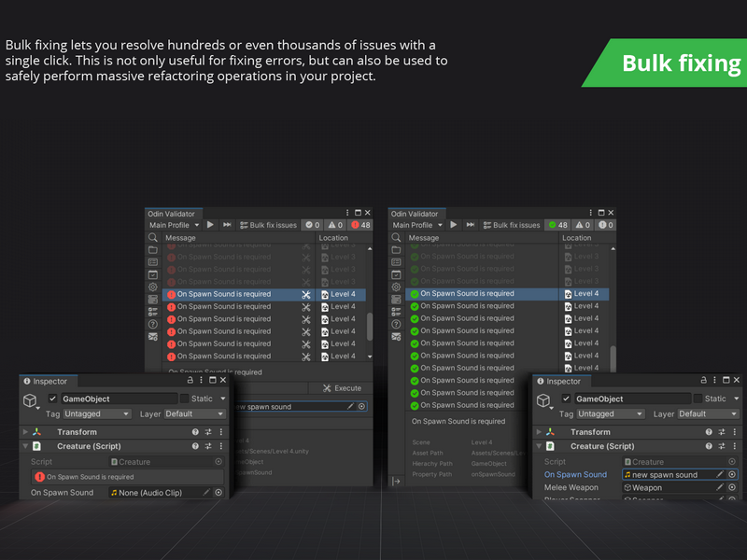Open Default layer dropdown in left Inspector
The height and width of the screenshot is (560, 747).
[x=194, y=413]
